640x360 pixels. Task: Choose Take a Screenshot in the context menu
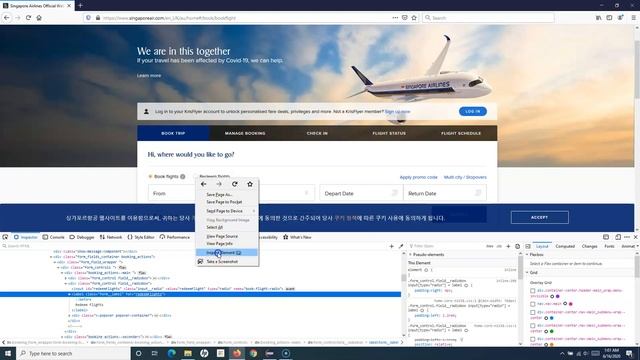click(x=227, y=262)
